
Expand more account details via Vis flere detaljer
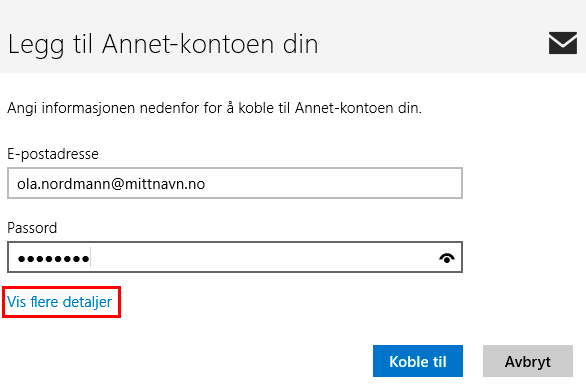[x=59, y=302]
